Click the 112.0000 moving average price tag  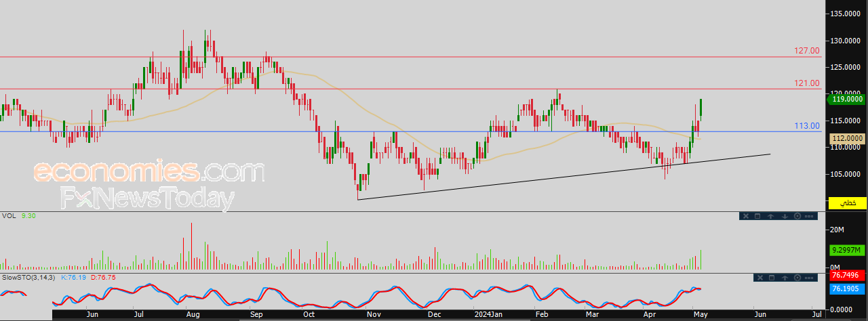click(848, 138)
